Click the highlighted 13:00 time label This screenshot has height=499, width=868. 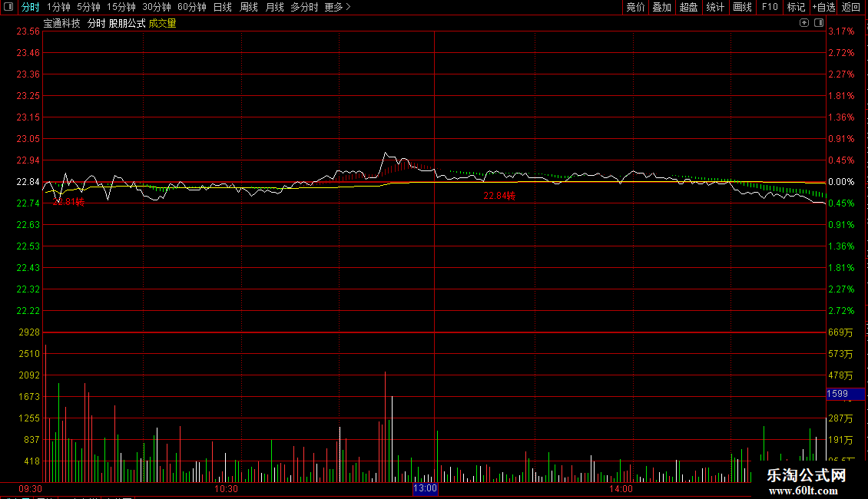pyautogui.click(x=425, y=488)
